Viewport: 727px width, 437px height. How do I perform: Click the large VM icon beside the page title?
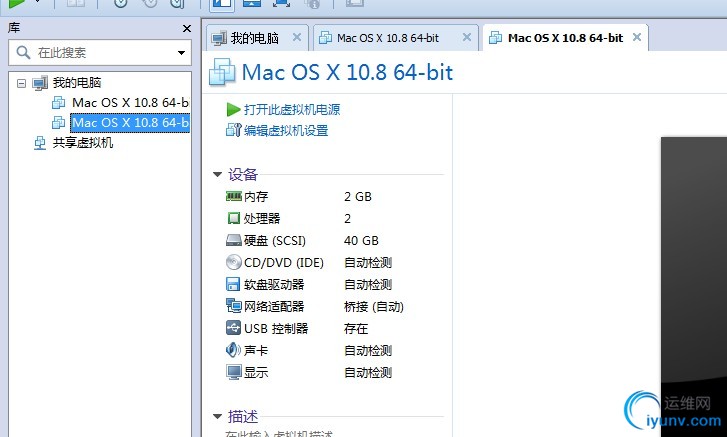point(222,72)
